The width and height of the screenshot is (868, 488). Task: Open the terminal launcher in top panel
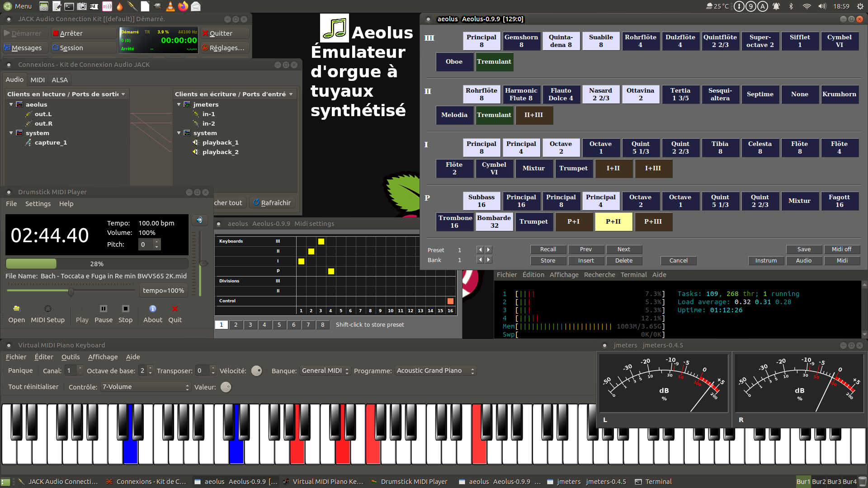pyautogui.click(x=69, y=6)
